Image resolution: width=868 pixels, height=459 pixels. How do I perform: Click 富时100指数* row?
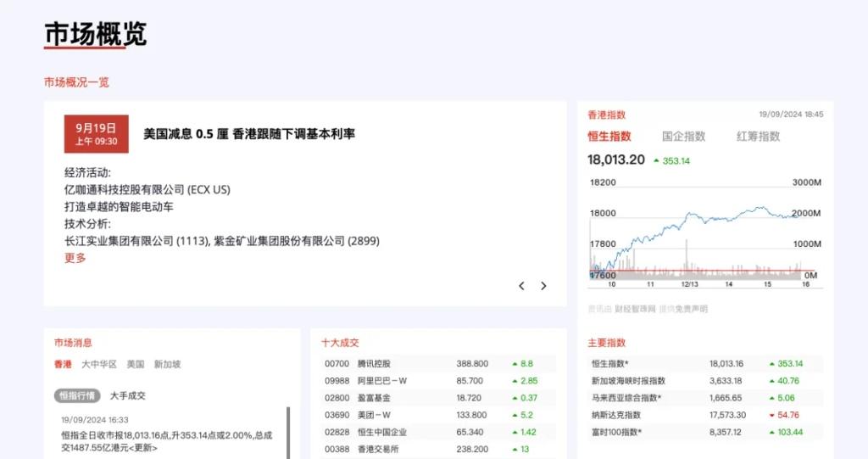pos(705,433)
